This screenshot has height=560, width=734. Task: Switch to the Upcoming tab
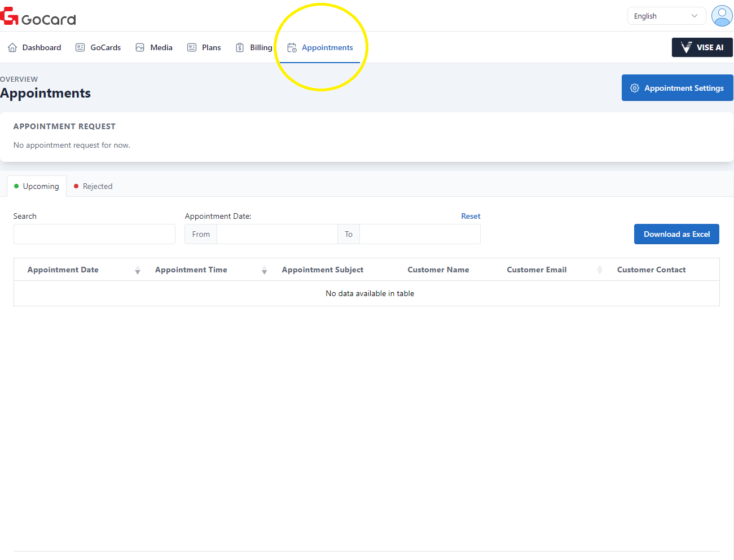coord(37,186)
